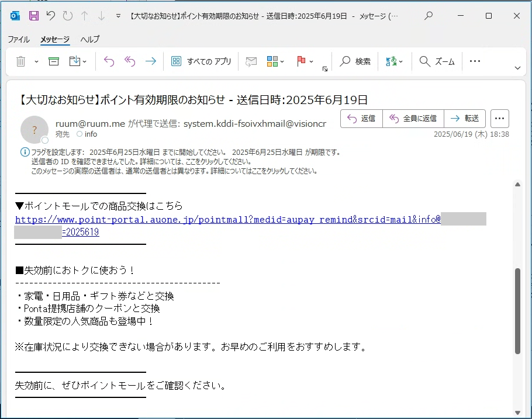Open すべてのアプリ in the ribbon
This screenshot has height=419, width=532.
[201, 61]
